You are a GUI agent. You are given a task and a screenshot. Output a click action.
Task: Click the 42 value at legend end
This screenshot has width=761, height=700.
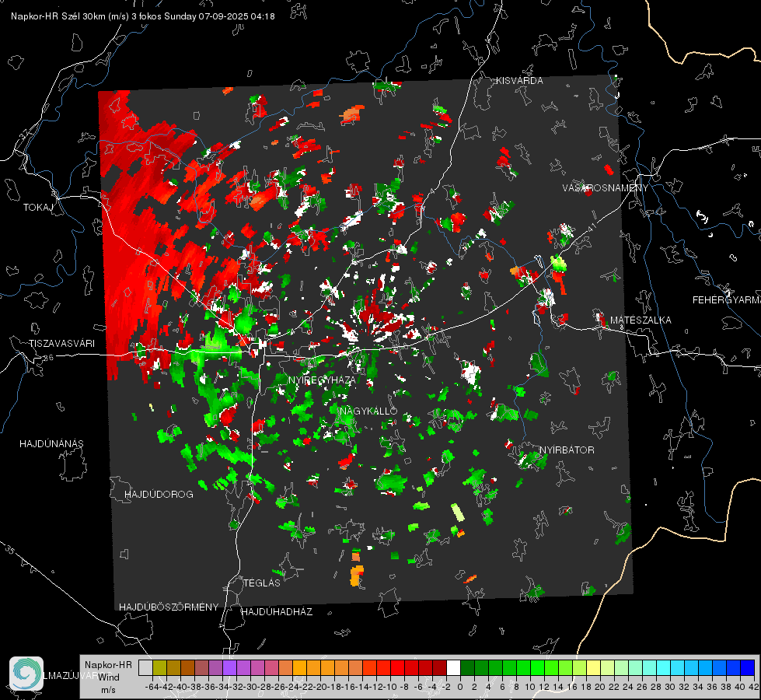(754, 687)
